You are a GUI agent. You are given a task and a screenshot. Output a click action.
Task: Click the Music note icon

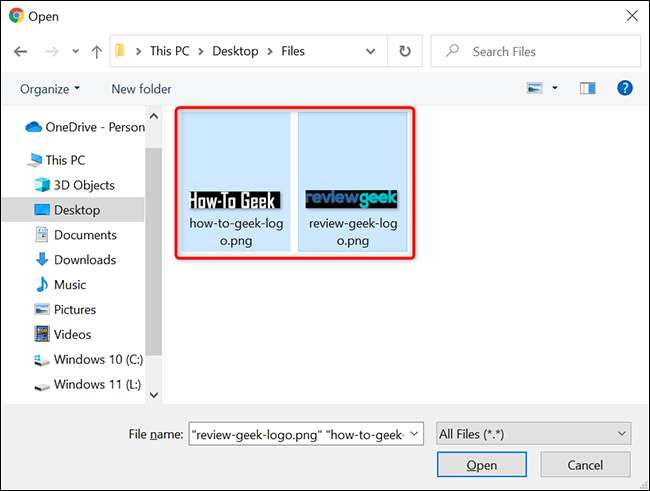coord(42,284)
